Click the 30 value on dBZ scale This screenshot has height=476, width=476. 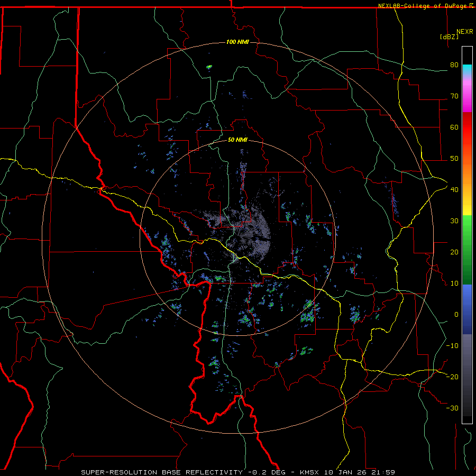coord(454,221)
